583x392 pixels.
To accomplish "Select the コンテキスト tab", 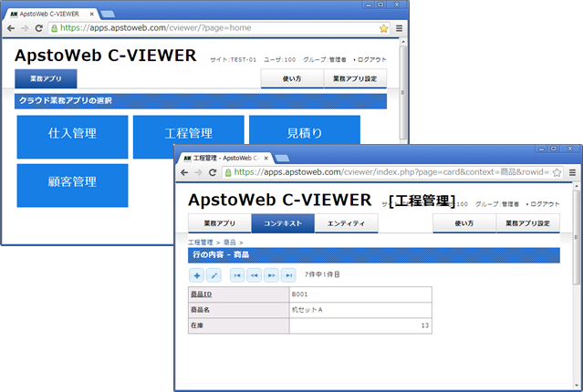I will point(283,223).
